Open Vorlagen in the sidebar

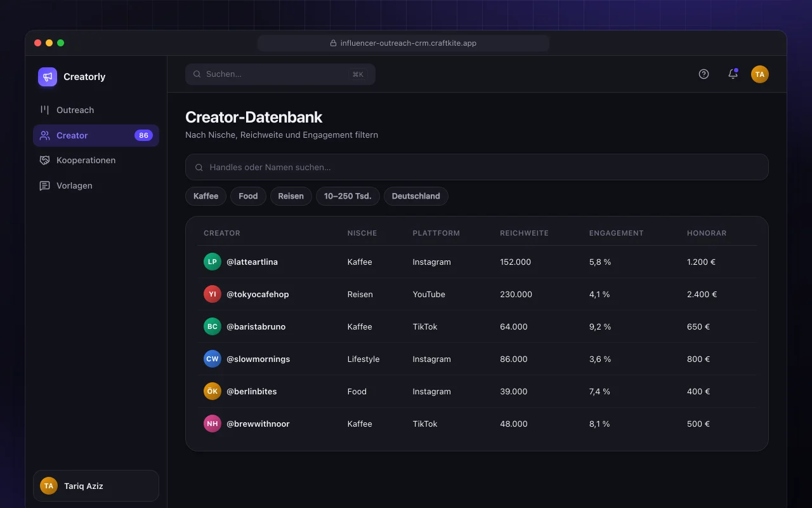tap(96, 185)
